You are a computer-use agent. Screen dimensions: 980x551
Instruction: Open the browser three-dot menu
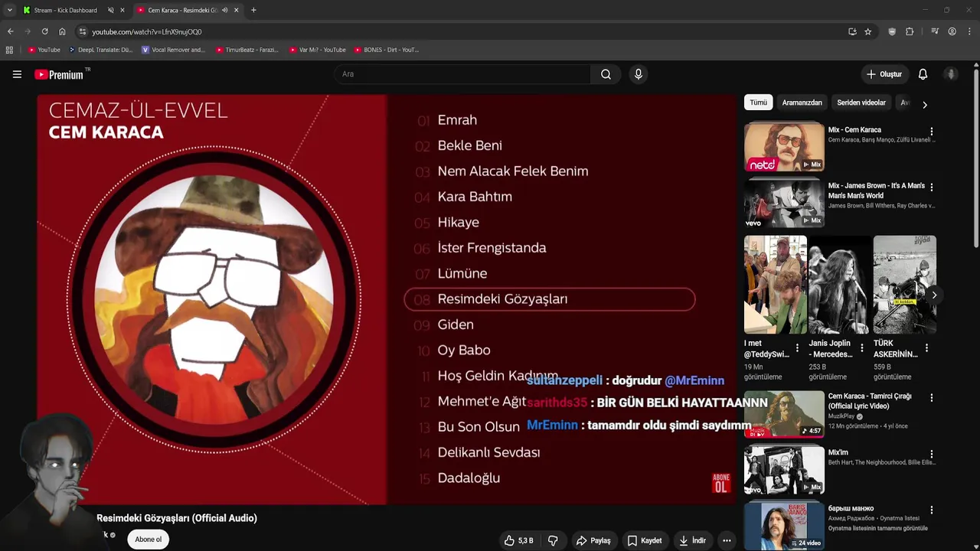click(969, 31)
